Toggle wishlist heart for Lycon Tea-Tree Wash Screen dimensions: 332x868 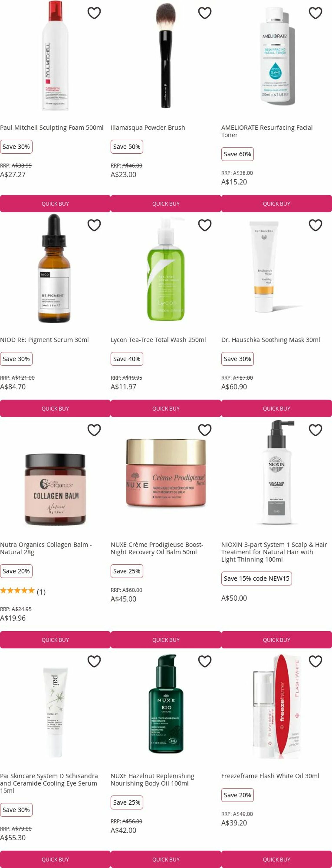pos(205,225)
